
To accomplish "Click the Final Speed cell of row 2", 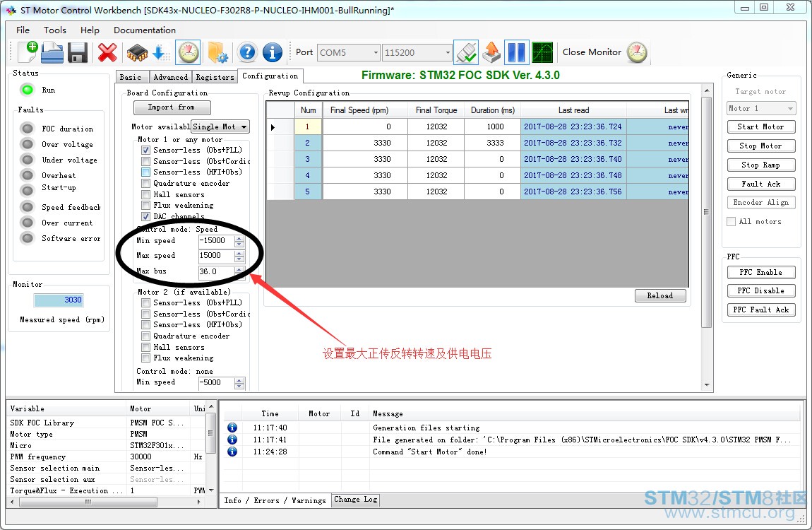I will [x=364, y=143].
